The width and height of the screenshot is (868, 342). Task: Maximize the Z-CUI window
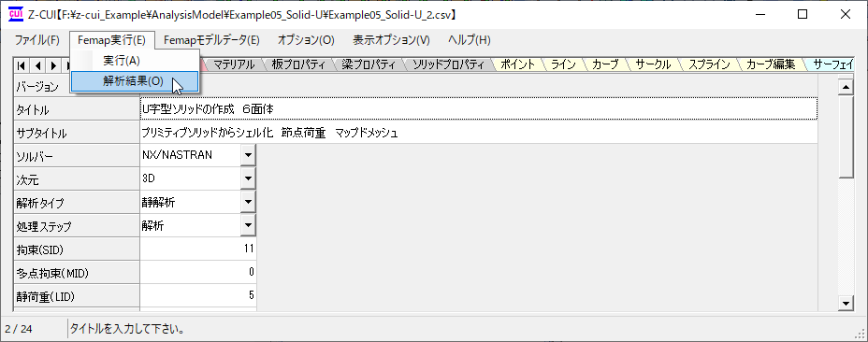click(803, 14)
